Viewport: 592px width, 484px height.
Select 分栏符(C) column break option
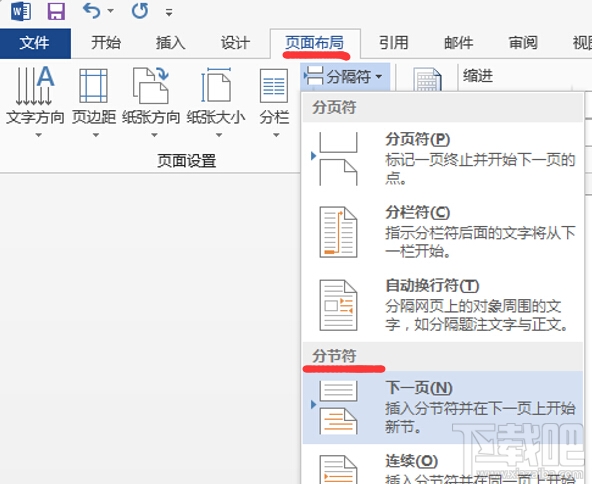coord(443,232)
